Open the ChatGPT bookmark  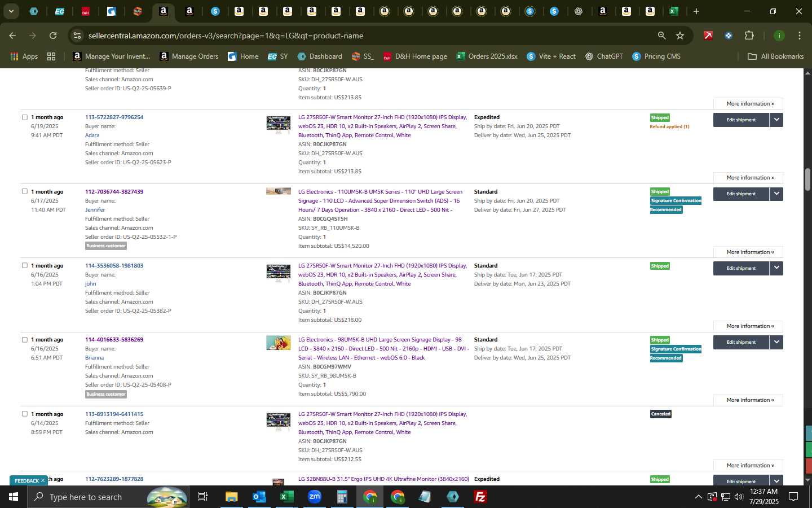[604, 56]
